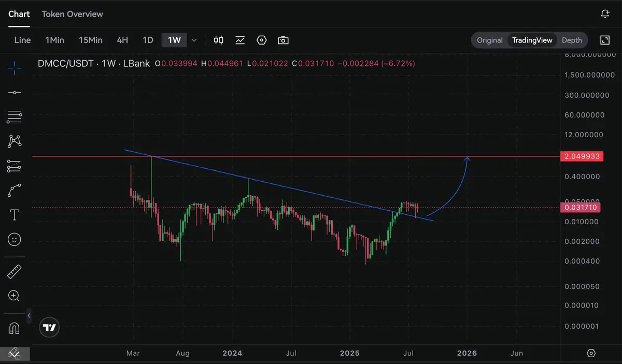
Task: Switch to the Chart tab
Action: point(19,14)
